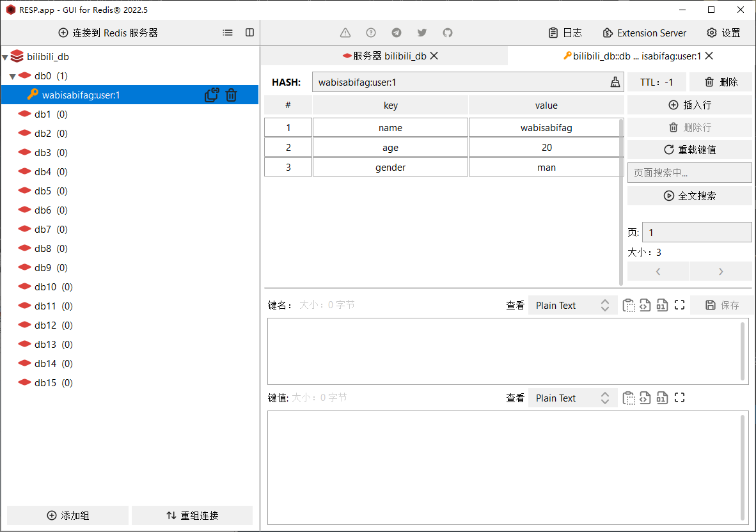Select db2 database in tree
756x532 pixels.
130,134
